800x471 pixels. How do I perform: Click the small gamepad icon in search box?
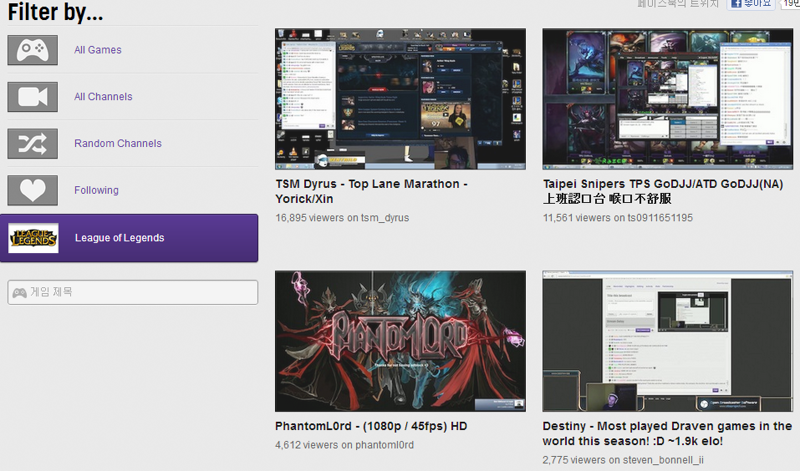[x=19, y=293]
